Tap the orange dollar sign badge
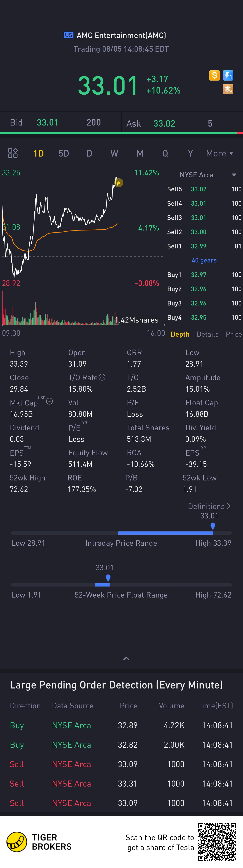 tap(214, 75)
